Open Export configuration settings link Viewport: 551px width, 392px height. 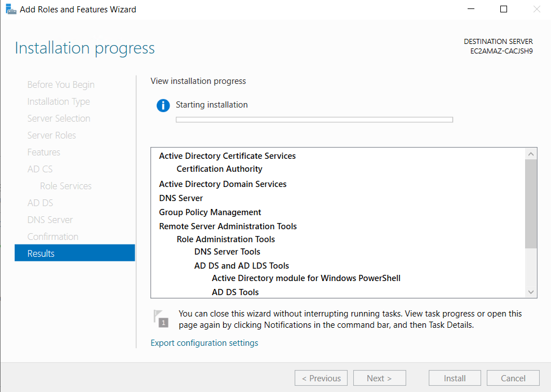204,343
